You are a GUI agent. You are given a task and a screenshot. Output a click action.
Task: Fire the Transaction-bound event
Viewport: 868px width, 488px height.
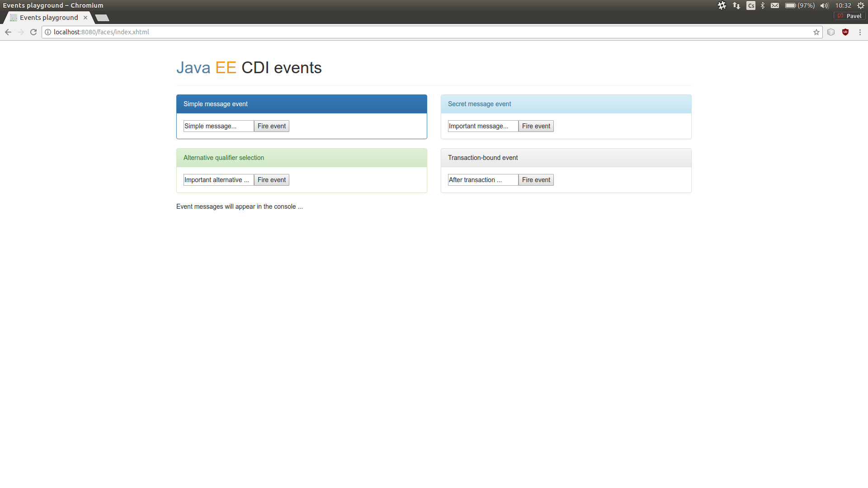coord(536,180)
